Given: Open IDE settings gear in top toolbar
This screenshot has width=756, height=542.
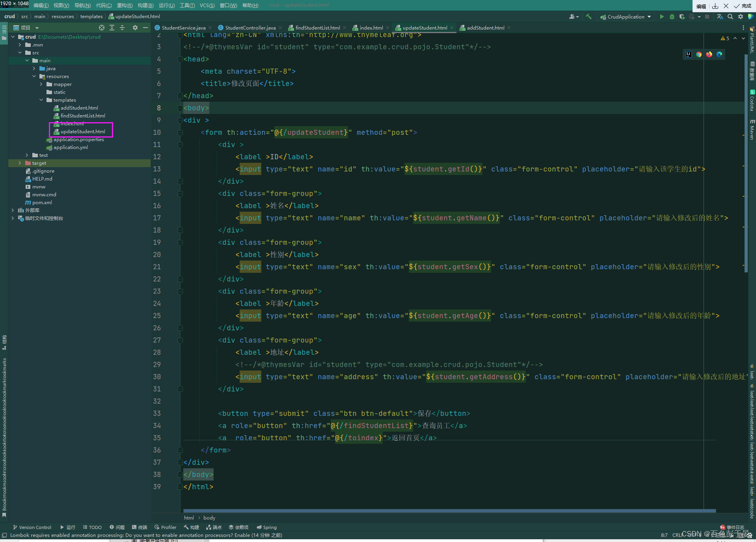Looking at the screenshot, I should tap(741, 17).
